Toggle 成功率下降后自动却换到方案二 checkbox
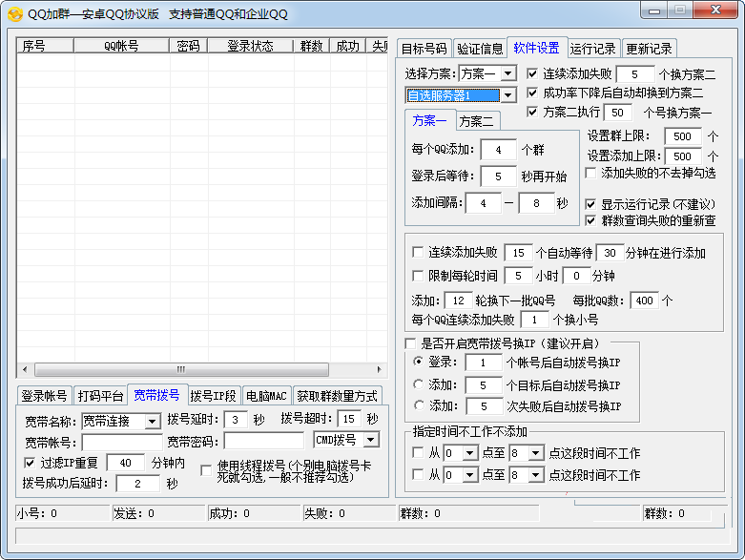This screenshot has width=745, height=560. 532,93
